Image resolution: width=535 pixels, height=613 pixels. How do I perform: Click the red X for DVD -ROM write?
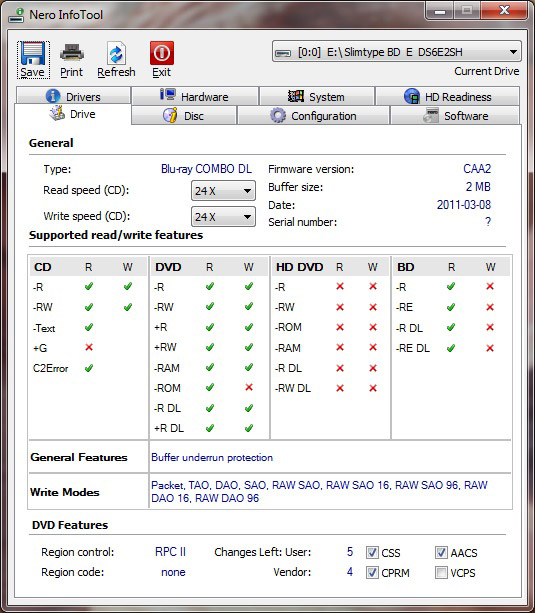(249, 387)
